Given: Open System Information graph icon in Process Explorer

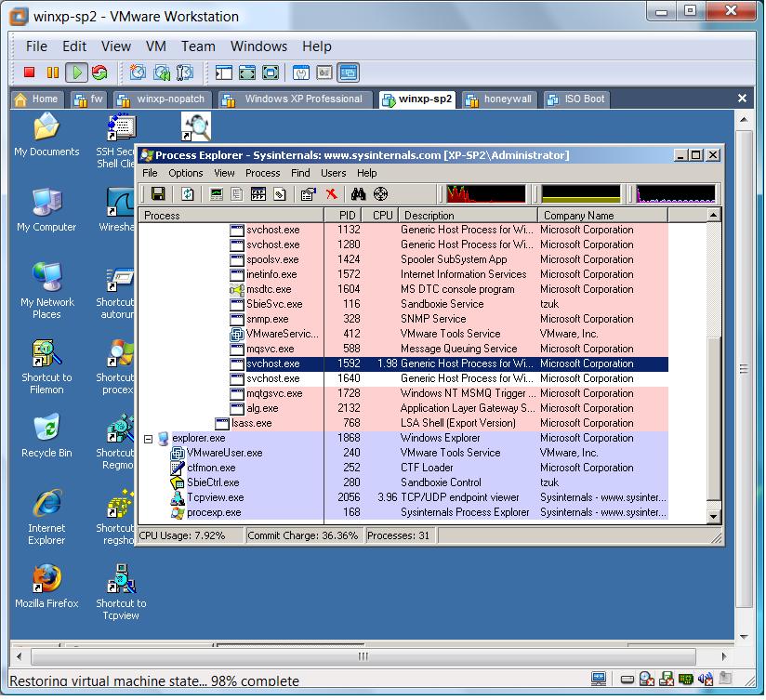Looking at the screenshot, I should (217, 194).
